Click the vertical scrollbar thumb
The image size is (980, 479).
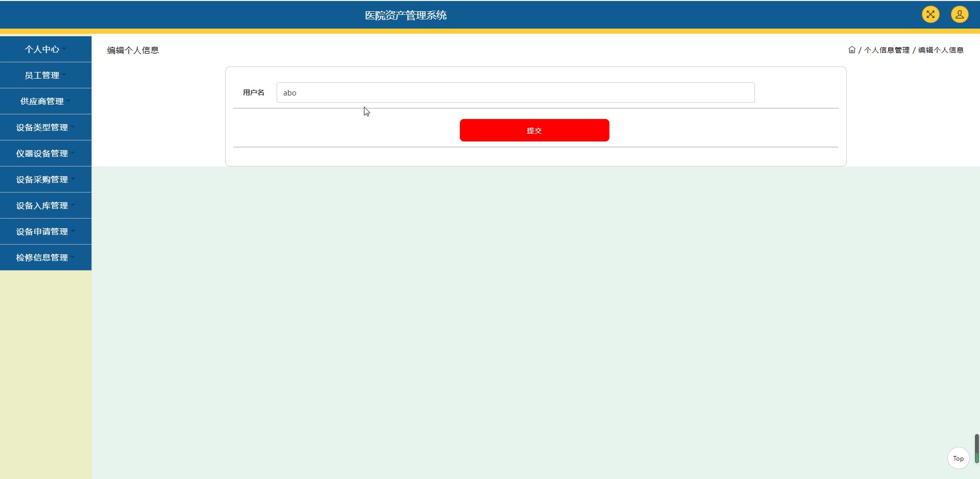click(977, 448)
